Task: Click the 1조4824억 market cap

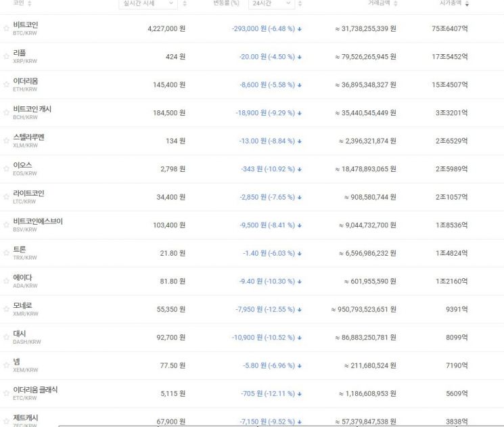Action: coord(452,253)
